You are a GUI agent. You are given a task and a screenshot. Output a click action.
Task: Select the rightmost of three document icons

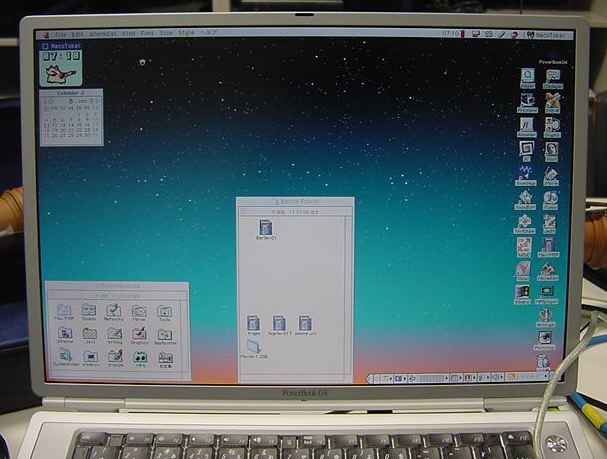(x=305, y=325)
